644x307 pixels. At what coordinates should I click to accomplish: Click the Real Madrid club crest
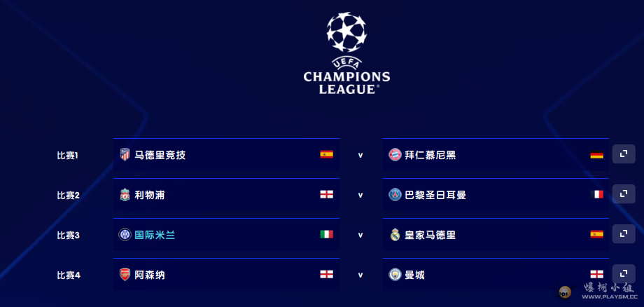(x=395, y=235)
